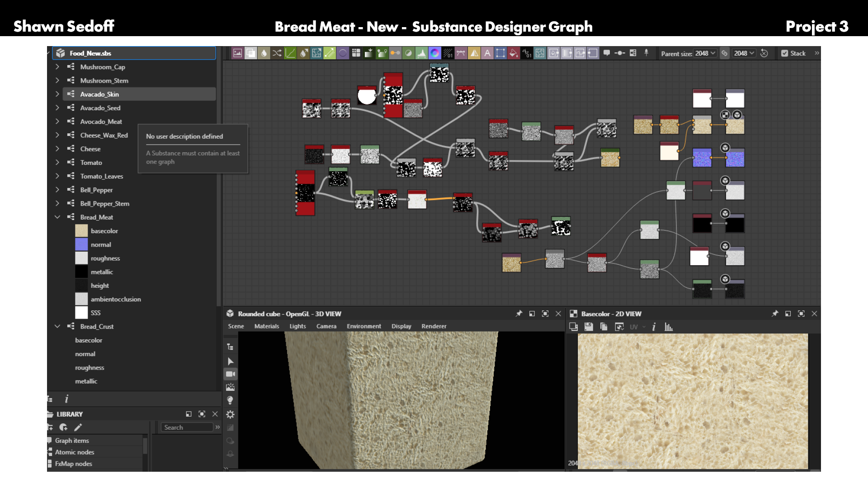868x488 pixels.
Task: Add a Blur node from the toolbar
Action: tap(264, 53)
